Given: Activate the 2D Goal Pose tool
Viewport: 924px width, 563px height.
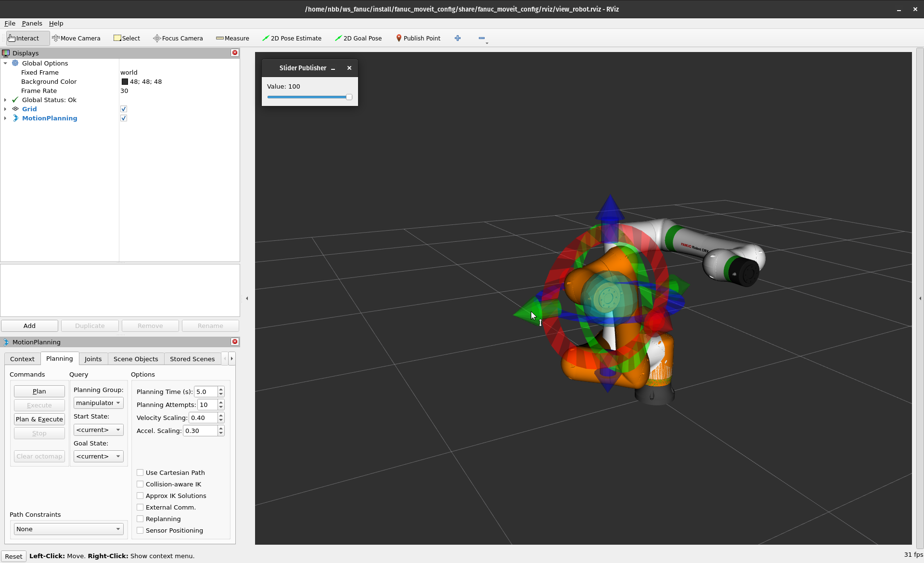Looking at the screenshot, I should coord(358,38).
